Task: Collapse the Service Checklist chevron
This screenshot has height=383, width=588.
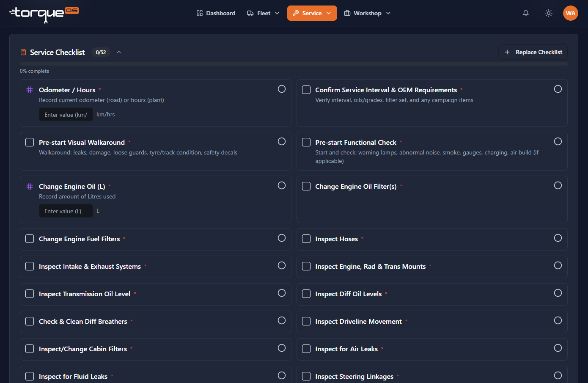Action: click(119, 52)
